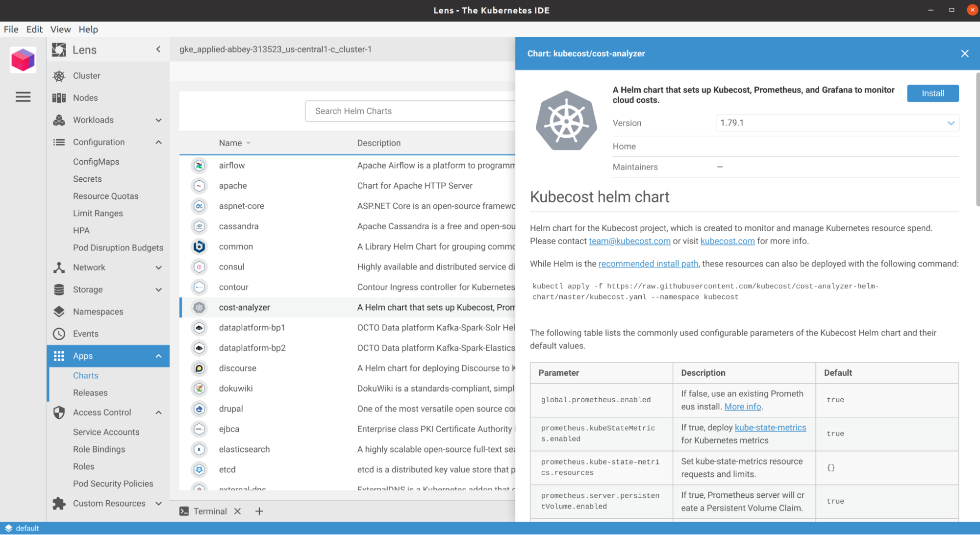This screenshot has width=980, height=535.
Task: Click the Nodes server icon
Action: click(x=59, y=98)
